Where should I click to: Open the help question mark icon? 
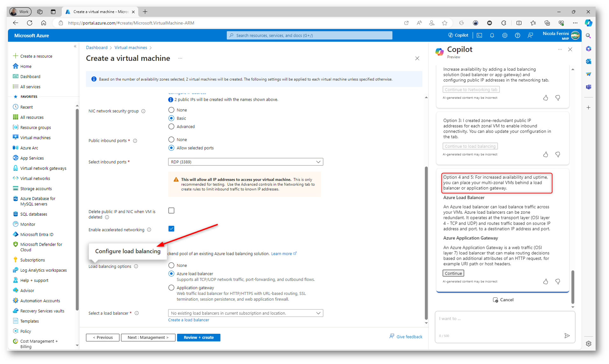(517, 35)
